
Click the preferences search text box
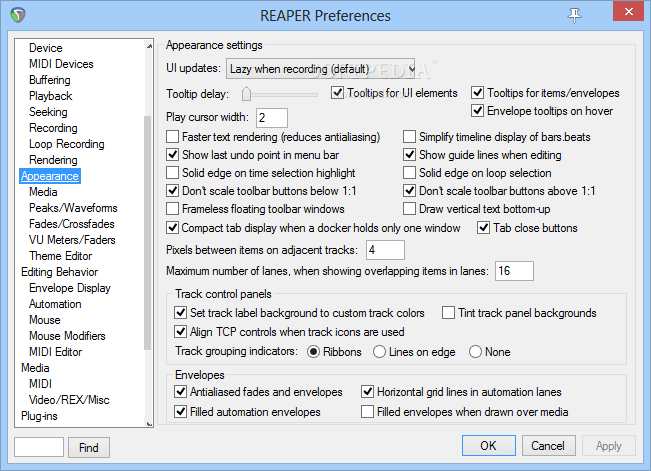click(39, 447)
